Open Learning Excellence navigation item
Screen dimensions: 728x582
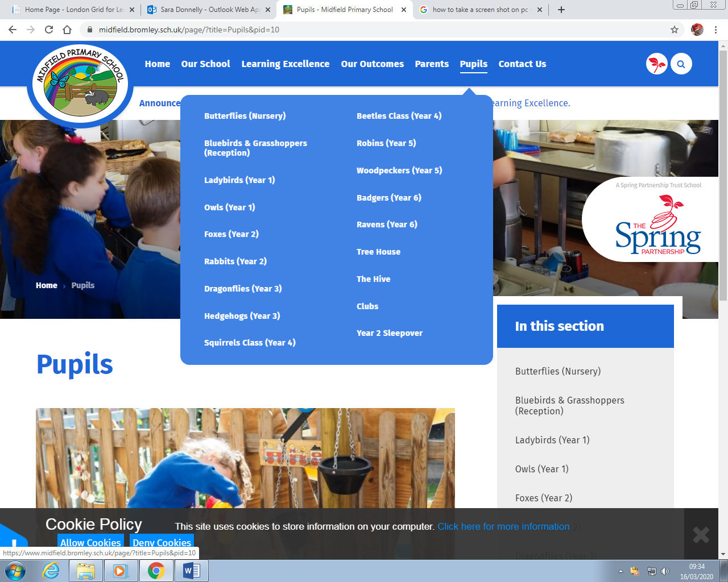(286, 64)
